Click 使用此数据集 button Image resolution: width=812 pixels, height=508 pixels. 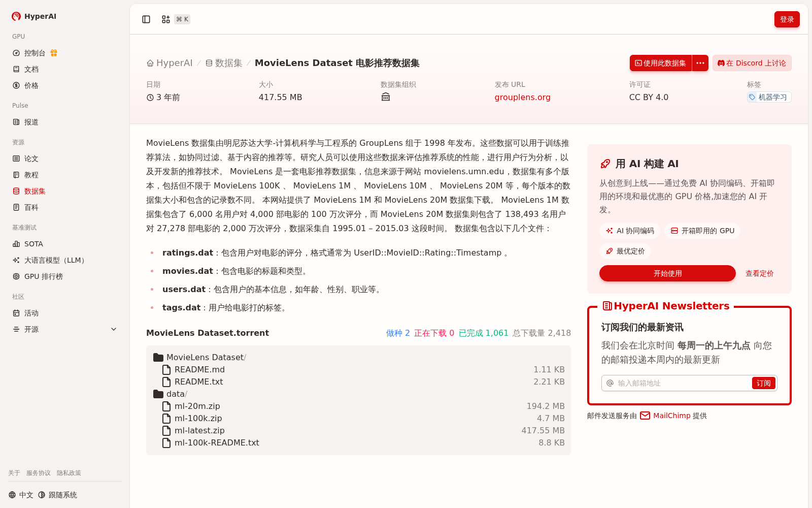coord(661,63)
